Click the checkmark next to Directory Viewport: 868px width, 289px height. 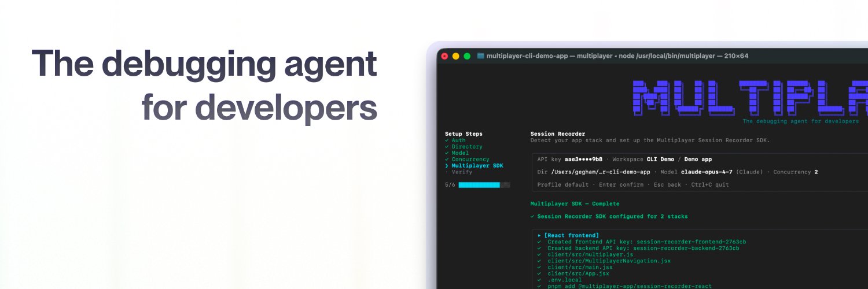pos(447,147)
